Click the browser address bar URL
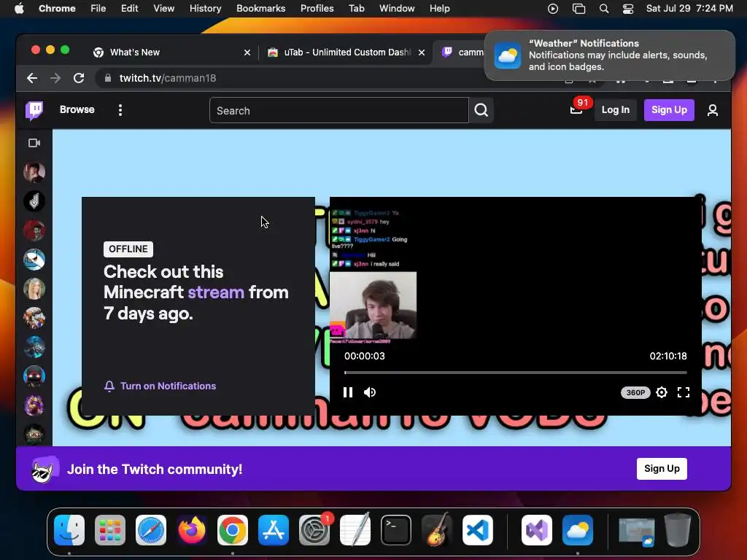 168,78
